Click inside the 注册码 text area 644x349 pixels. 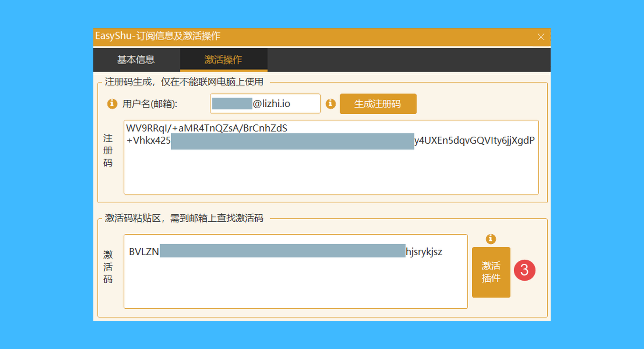(x=331, y=157)
